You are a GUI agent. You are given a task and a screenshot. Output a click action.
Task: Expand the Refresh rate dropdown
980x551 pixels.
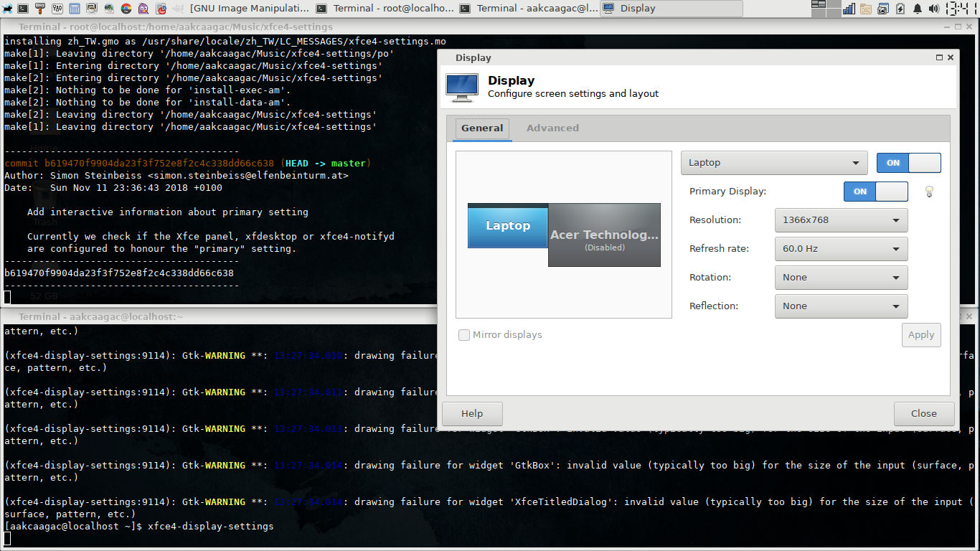coord(841,249)
